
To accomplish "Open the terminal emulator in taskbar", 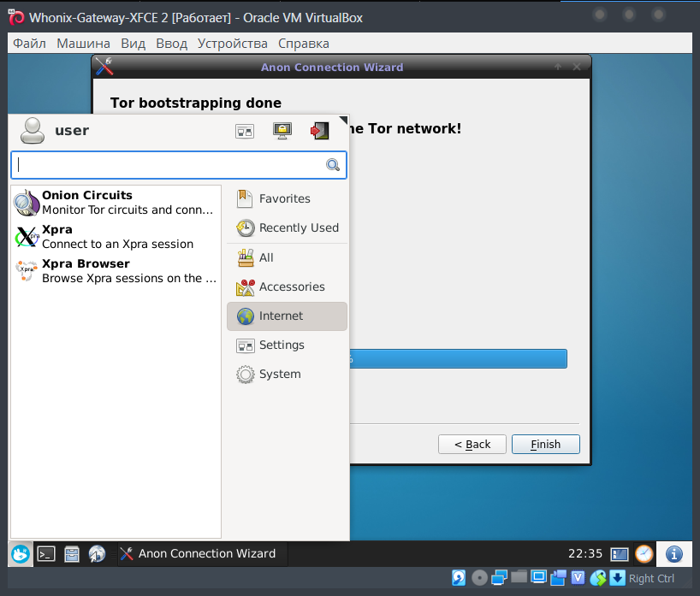I will [46, 554].
